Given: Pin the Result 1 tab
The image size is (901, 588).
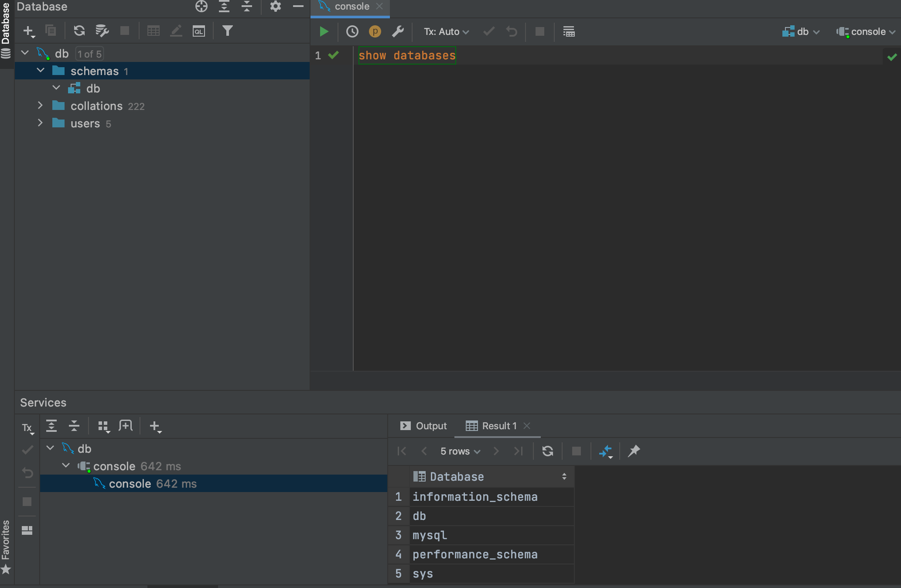Looking at the screenshot, I should click(x=634, y=451).
